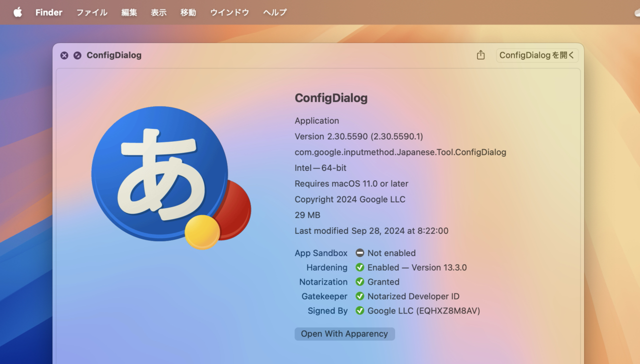The height and width of the screenshot is (364, 640).
Task: Click the 'Intel—64-bit' architecture text
Action: coord(320,168)
